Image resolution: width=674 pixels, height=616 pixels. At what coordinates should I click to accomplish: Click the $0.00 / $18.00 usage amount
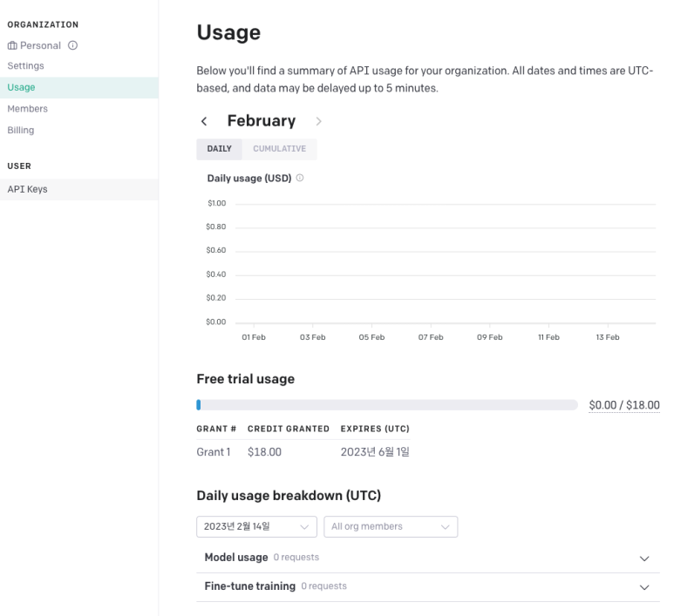pos(624,405)
